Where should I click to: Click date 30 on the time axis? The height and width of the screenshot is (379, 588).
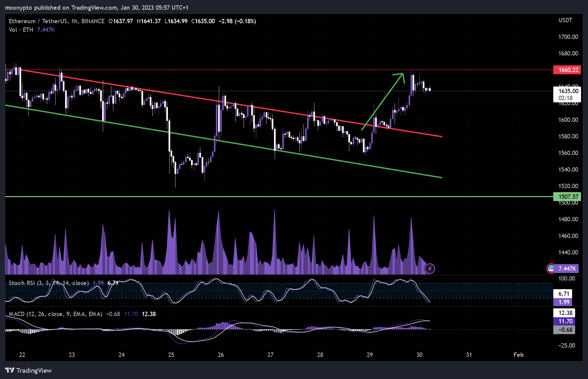[x=419, y=355]
